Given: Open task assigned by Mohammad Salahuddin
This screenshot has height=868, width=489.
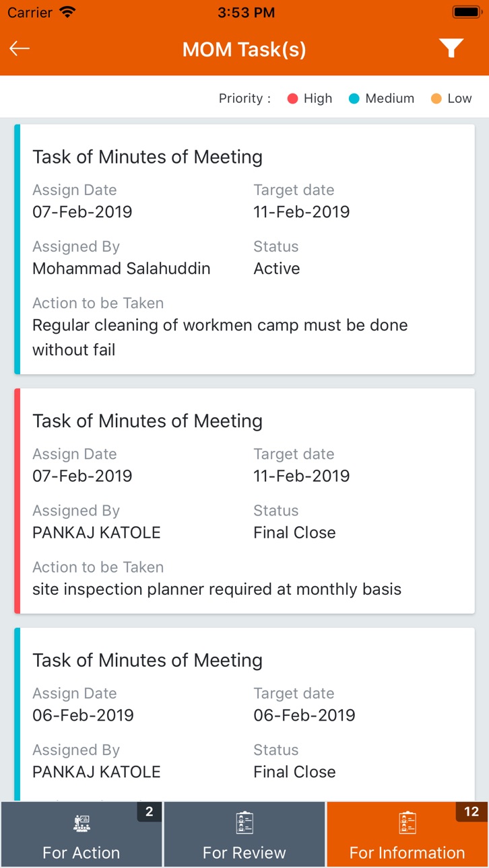Looking at the screenshot, I should [244, 249].
